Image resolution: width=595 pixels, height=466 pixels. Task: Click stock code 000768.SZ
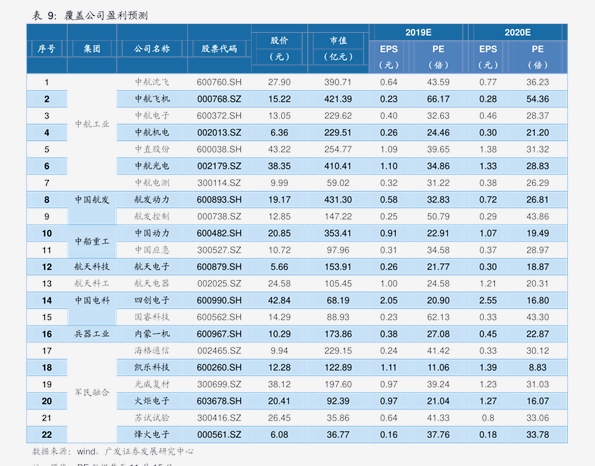(219, 99)
